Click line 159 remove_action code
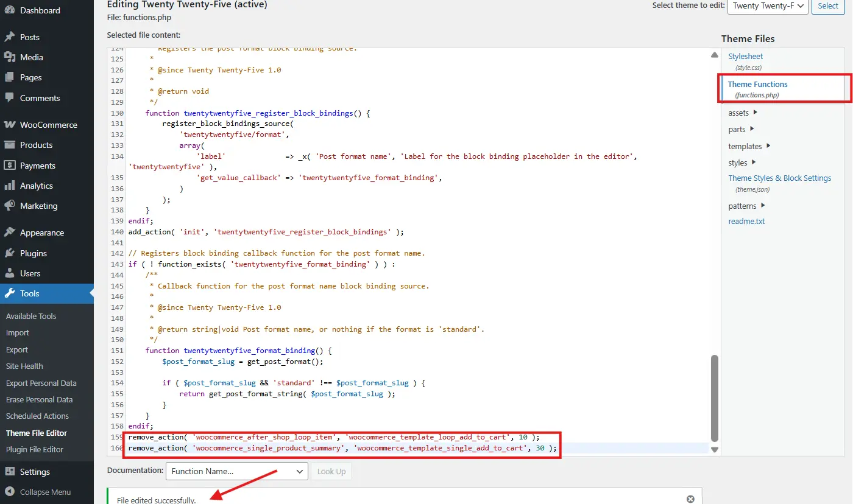Screen dimensions: 853x504 (334, 437)
